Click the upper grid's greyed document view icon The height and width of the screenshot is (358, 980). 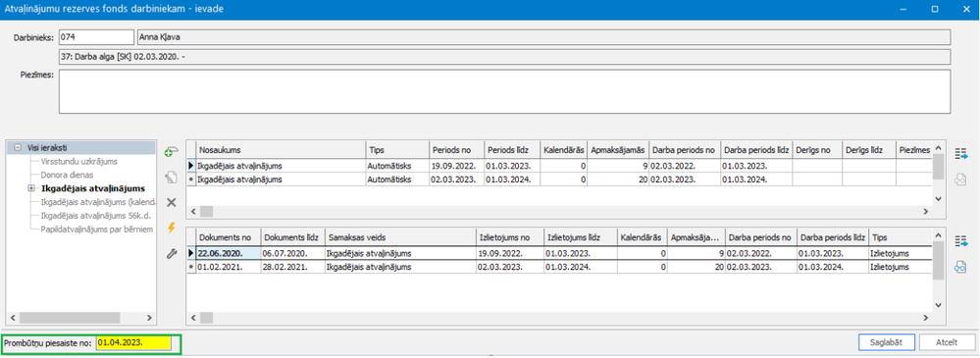[x=960, y=179]
